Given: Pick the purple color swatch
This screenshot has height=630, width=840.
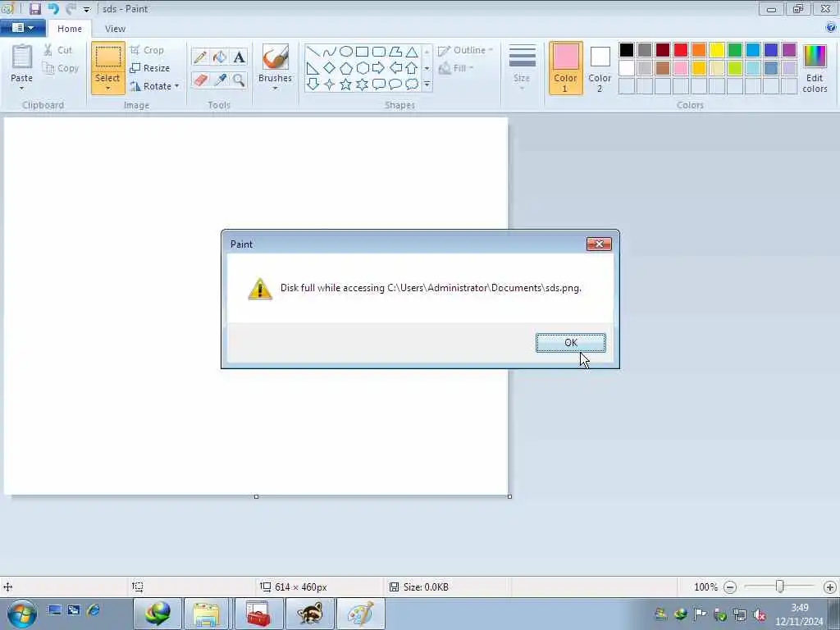Looking at the screenshot, I should tap(789, 50).
